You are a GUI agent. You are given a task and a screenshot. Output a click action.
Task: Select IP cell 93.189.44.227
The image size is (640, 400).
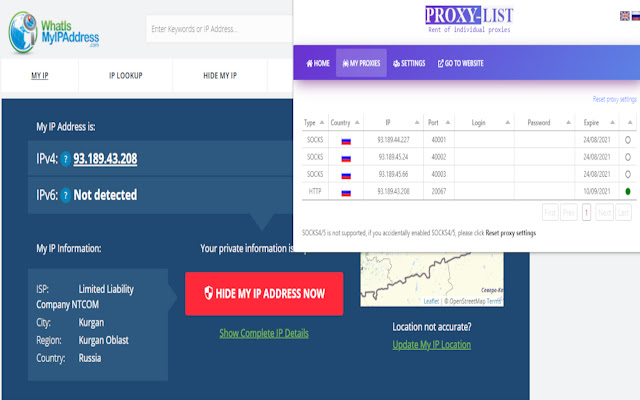point(393,140)
